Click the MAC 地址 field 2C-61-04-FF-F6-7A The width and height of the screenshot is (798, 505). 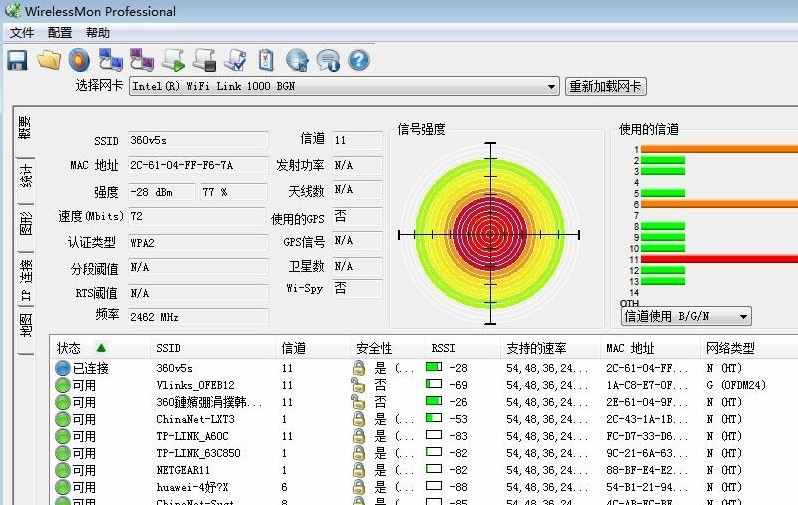coord(198,165)
